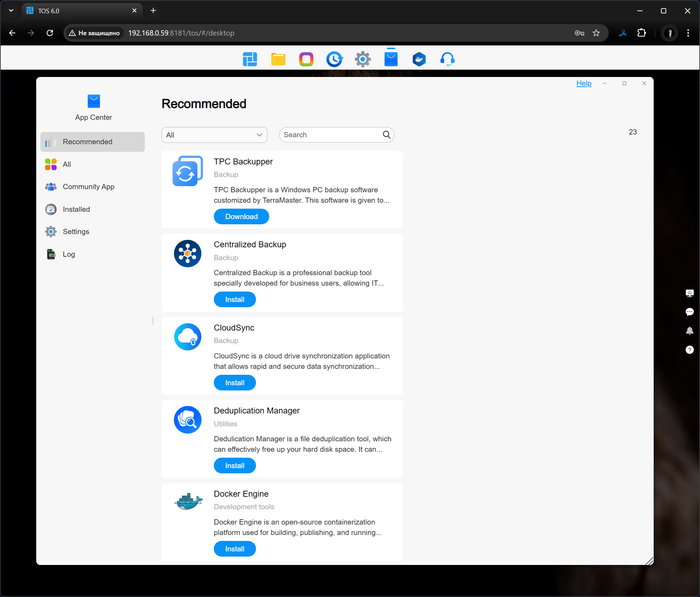700x597 pixels.
Task: Go back in the browser
Action: pos(13,33)
